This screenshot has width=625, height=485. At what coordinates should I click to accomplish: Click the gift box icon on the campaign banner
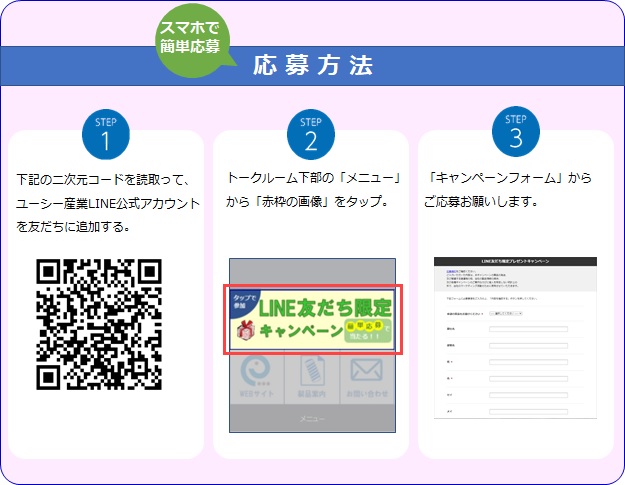pyautogui.click(x=246, y=330)
